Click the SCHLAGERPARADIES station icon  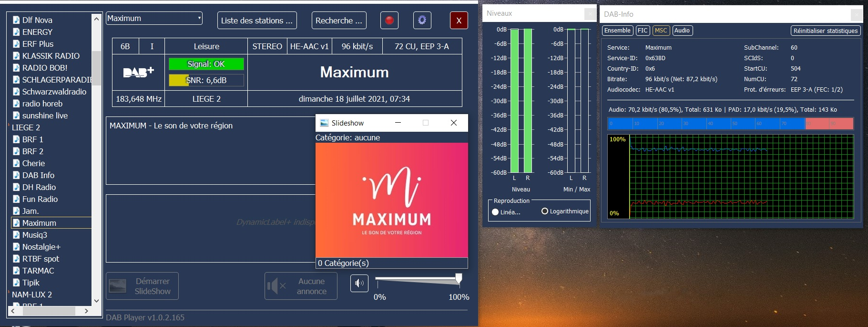click(16, 80)
